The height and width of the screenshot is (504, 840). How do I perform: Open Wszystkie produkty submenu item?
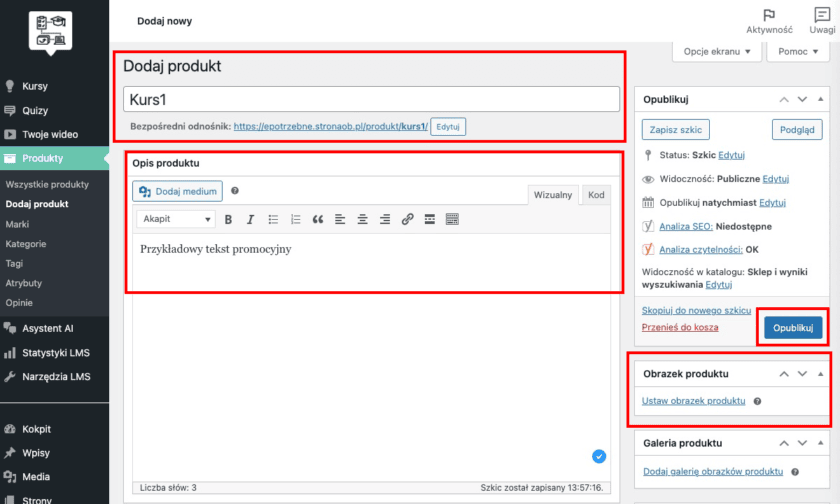tap(47, 184)
